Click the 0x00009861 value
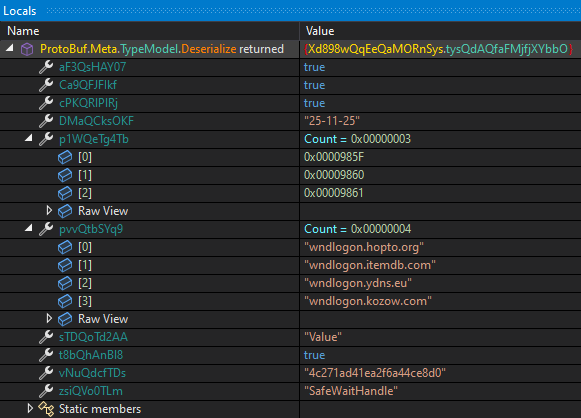Image resolution: width=581 pixels, height=418 pixels. 333,193
